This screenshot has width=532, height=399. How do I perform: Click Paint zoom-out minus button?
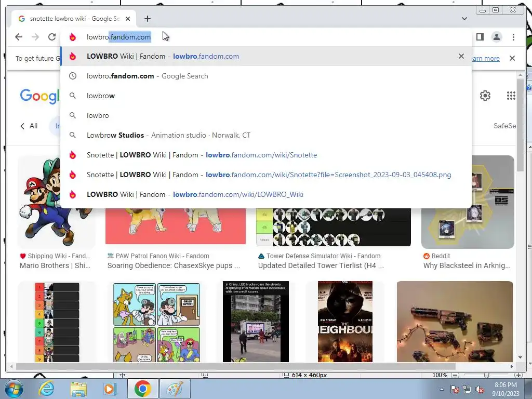(x=455, y=375)
